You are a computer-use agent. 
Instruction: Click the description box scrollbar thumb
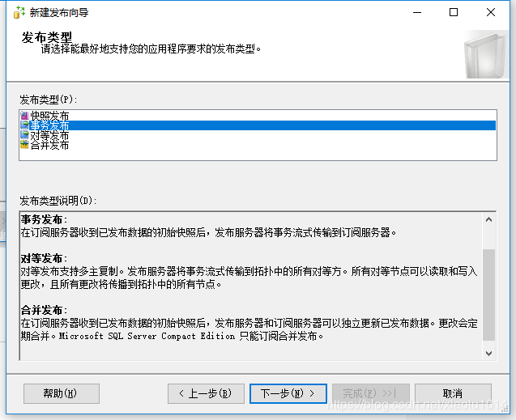pyautogui.click(x=488, y=295)
